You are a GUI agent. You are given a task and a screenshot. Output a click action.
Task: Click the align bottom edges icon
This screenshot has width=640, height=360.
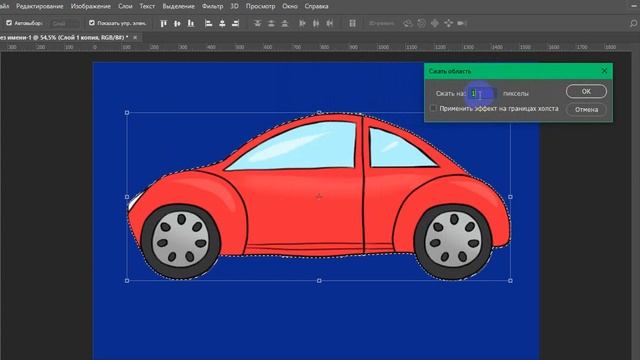[x=191, y=23]
